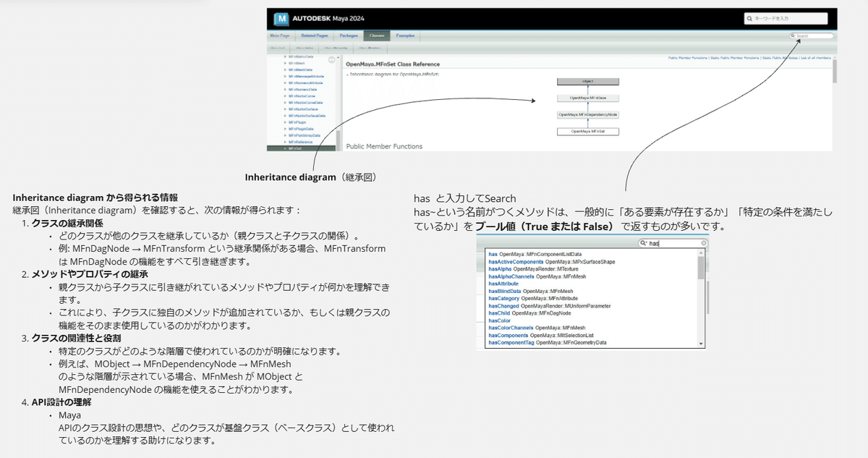
Task: Expand the MFnNurbsCurve sidebar entry
Action: pos(285,96)
